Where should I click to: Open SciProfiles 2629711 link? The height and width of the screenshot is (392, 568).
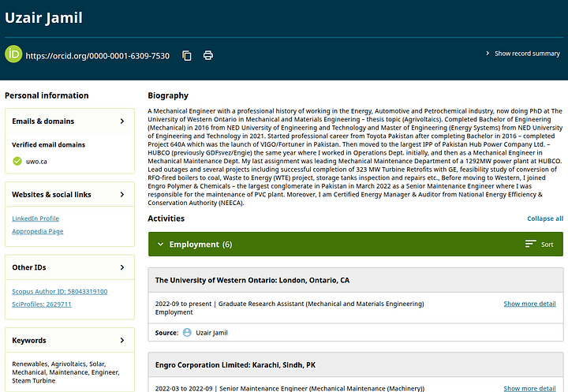pyautogui.click(x=42, y=304)
